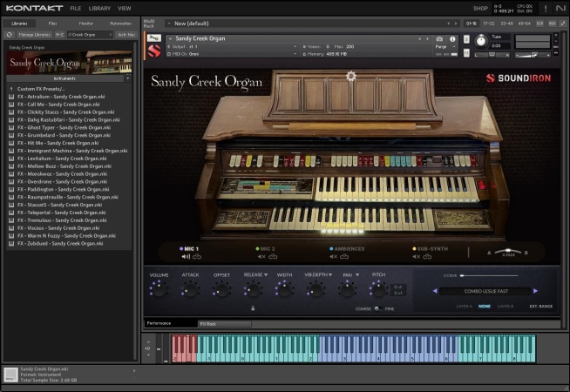Open the LIBRARY menu
The height and width of the screenshot is (392, 570).
(99, 8)
